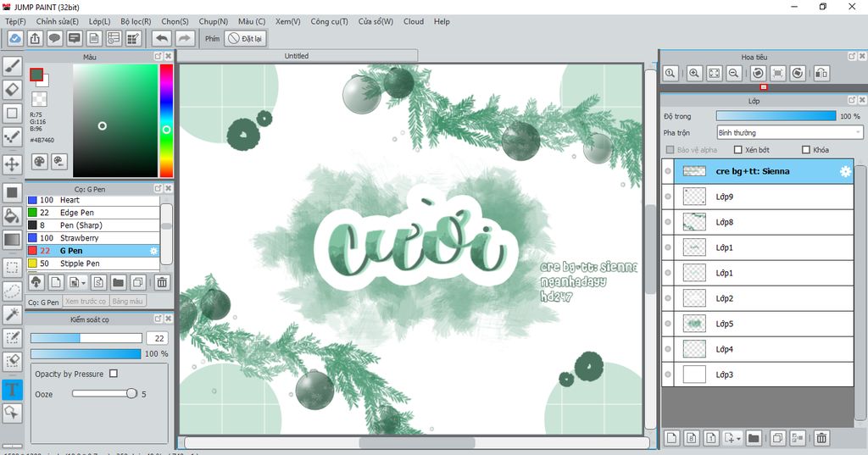Open the color palette wheel button
This screenshot has width=868, height=455.
(x=39, y=161)
